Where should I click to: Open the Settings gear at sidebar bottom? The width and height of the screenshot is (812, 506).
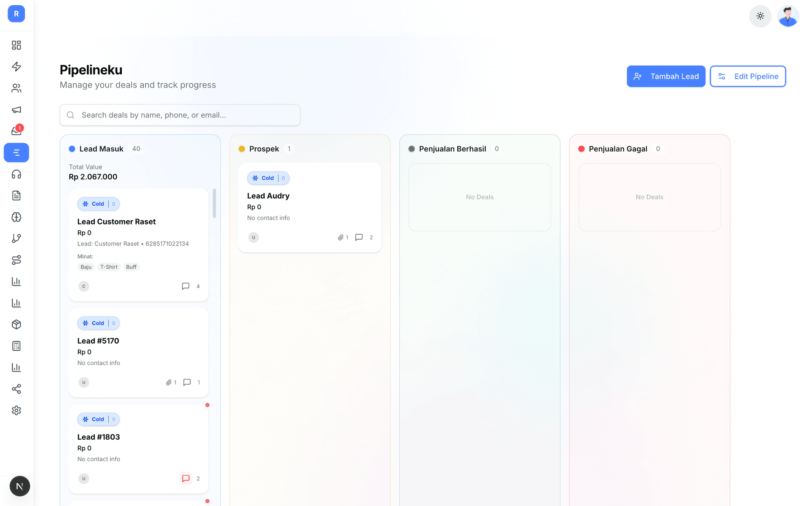tap(16, 410)
